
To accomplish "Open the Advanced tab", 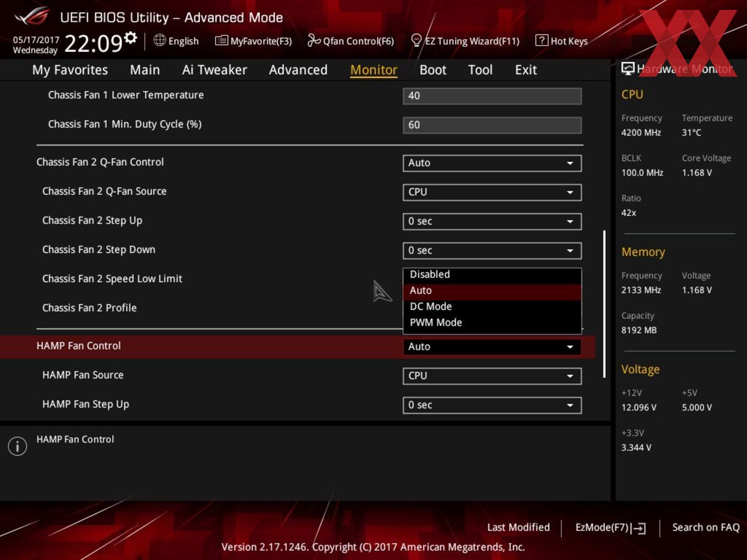I will 298,70.
